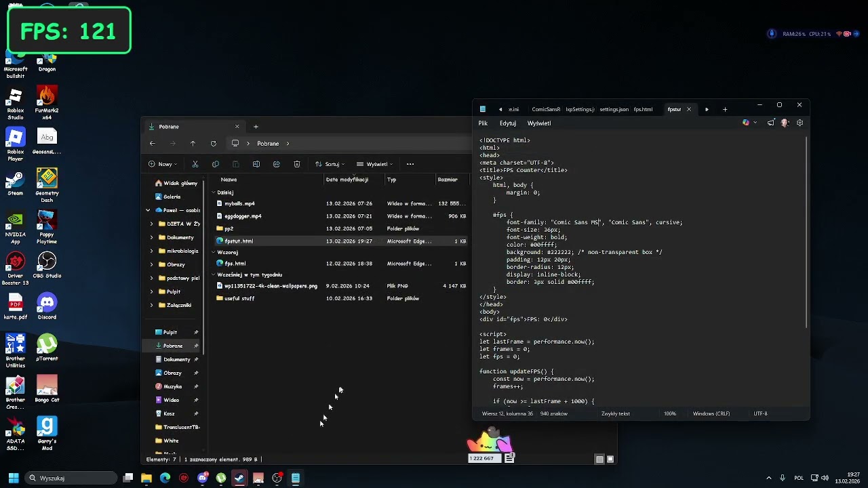Click the 100% zoom level in Notepad status bar

(670, 414)
